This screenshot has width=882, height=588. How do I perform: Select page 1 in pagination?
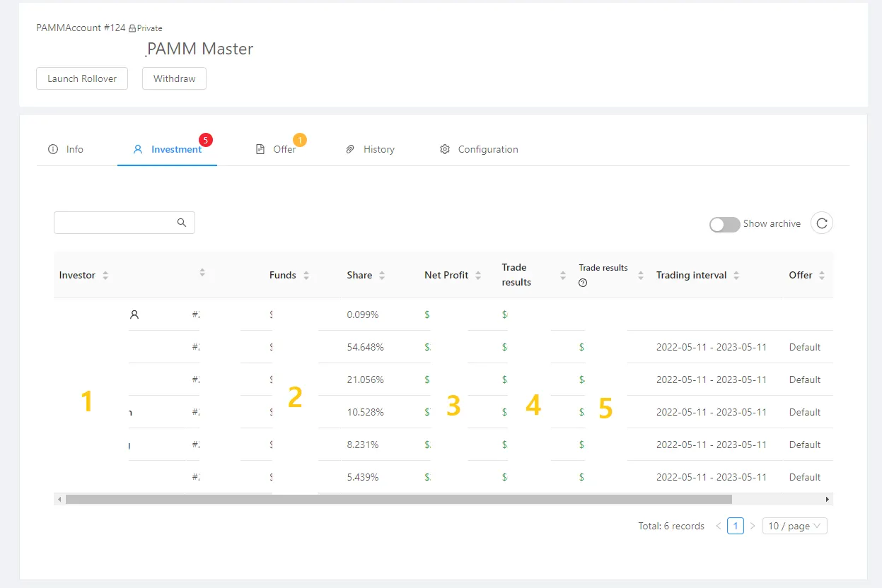pos(736,526)
